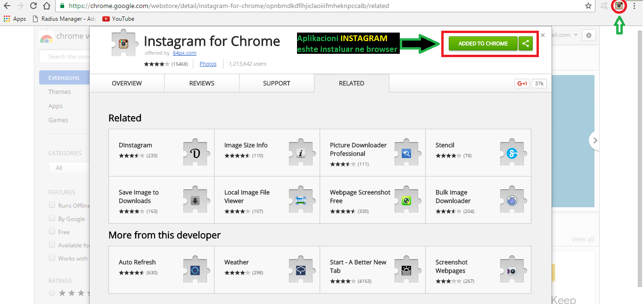Open the Photos category link
Image resolution: width=644 pixels, height=304 pixels.
tap(208, 64)
